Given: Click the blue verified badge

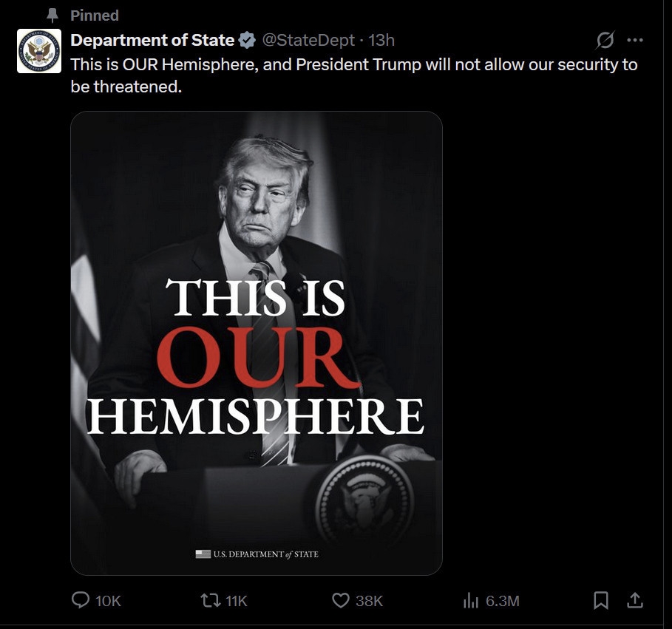Looking at the screenshot, I should [247, 40].
